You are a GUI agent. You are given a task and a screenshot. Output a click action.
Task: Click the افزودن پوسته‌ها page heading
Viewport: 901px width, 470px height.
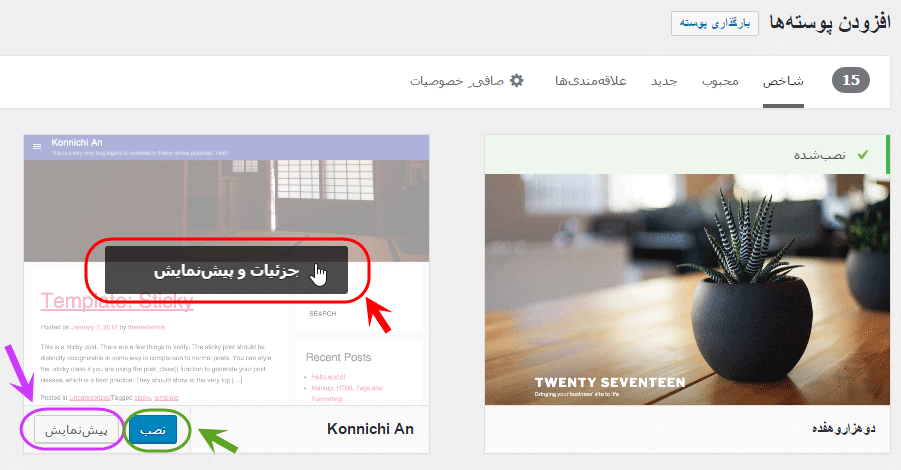830,23
